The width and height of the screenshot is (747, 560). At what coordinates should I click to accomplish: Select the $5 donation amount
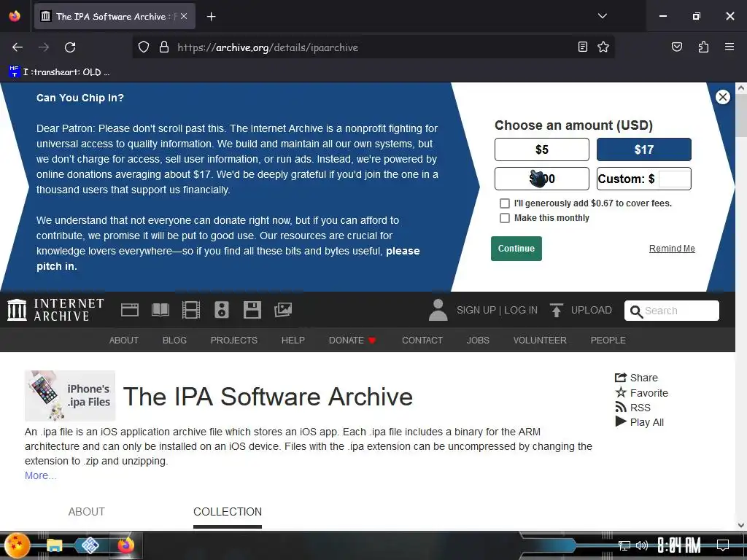click(542, 149)
